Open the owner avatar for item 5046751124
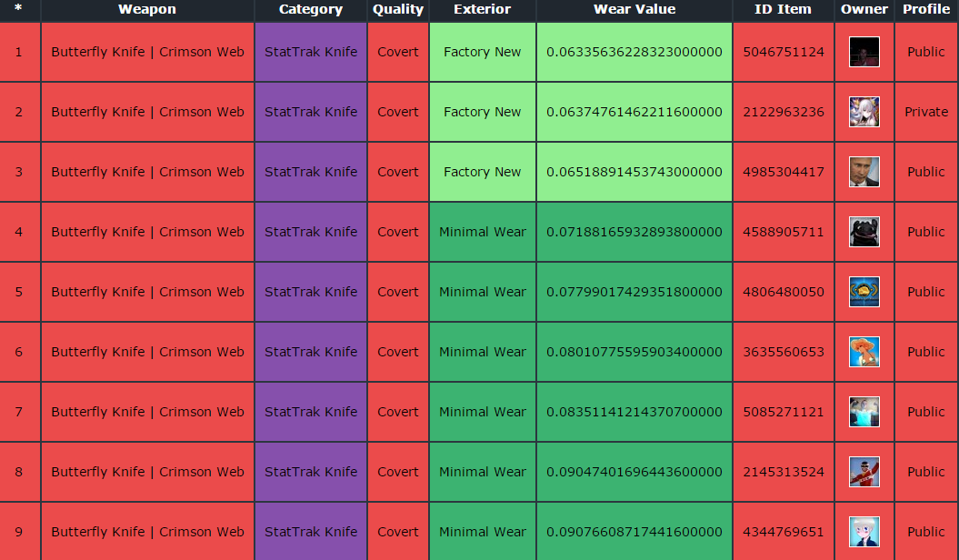Image resolution: width=959 pixels, height=560 pixels. (x=864, y=52)
